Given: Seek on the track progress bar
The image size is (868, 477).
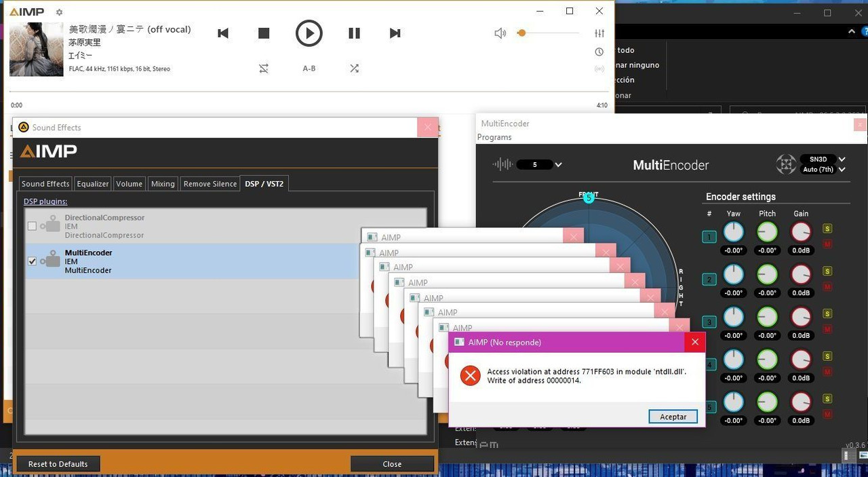Looking at the screenshot, I should 309,92.
